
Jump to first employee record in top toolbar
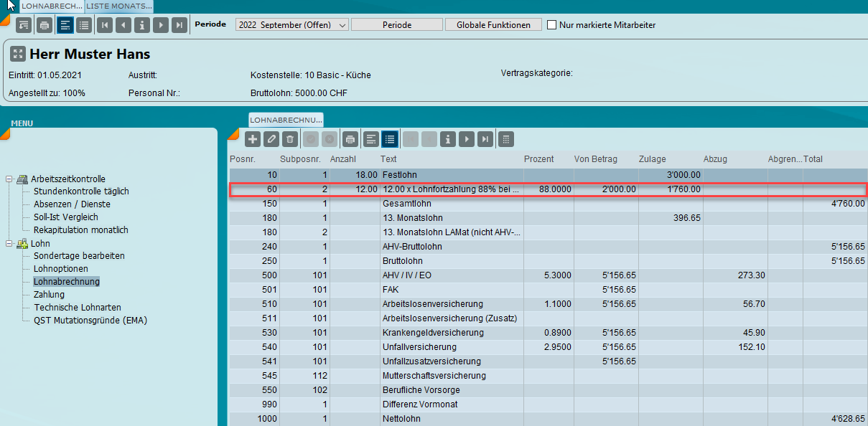pyautogui.click(x=105, y=25)
